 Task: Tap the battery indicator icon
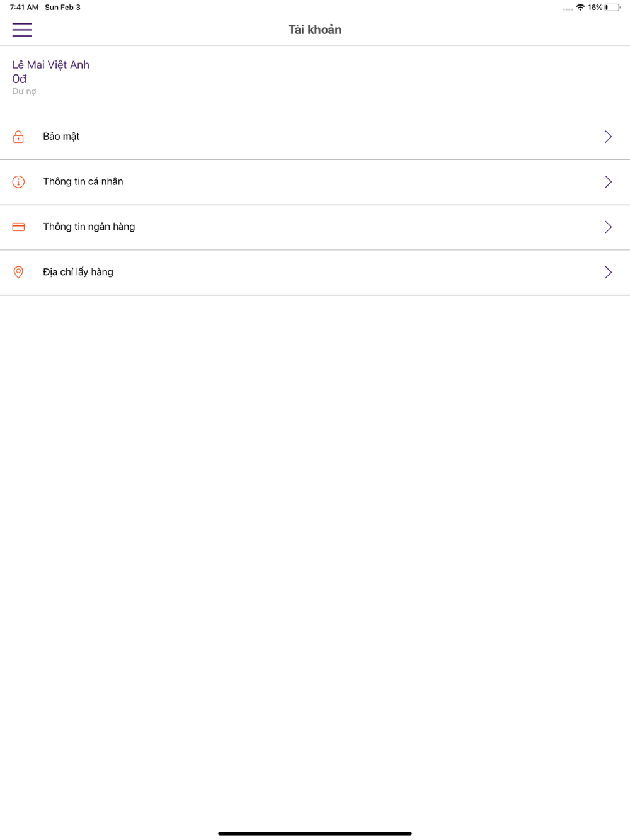point(612,8)
